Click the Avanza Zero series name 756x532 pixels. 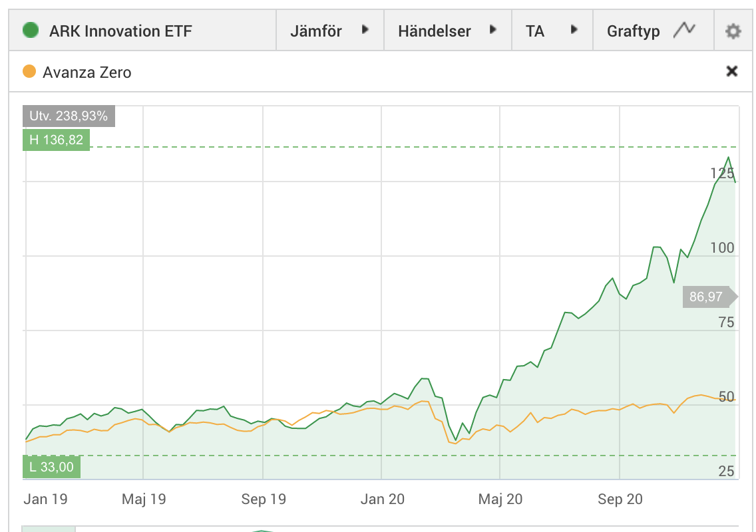pyautogui.click(x=87, y=72)
